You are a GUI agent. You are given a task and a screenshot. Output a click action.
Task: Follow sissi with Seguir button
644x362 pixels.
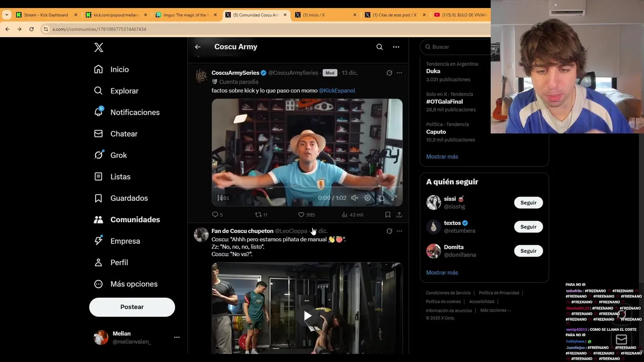(x=528, y=203)
